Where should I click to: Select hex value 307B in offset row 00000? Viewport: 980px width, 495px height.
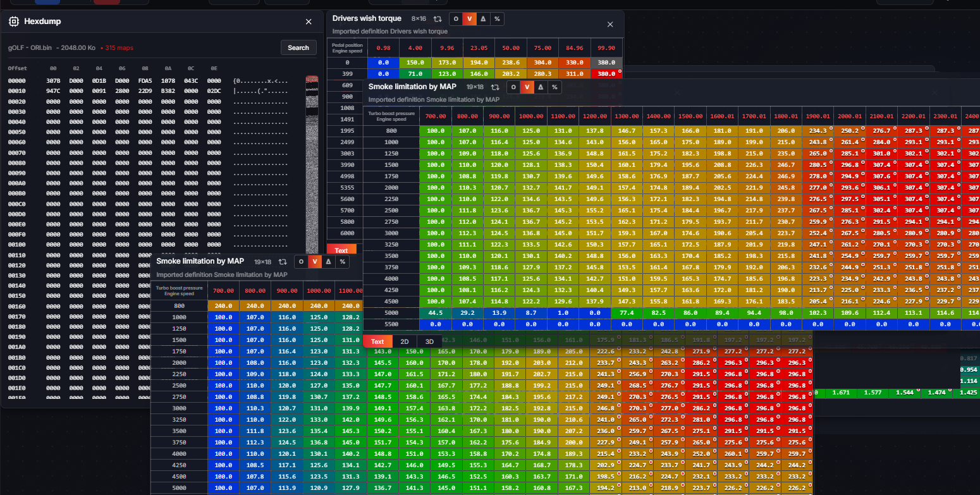(53, 82)
